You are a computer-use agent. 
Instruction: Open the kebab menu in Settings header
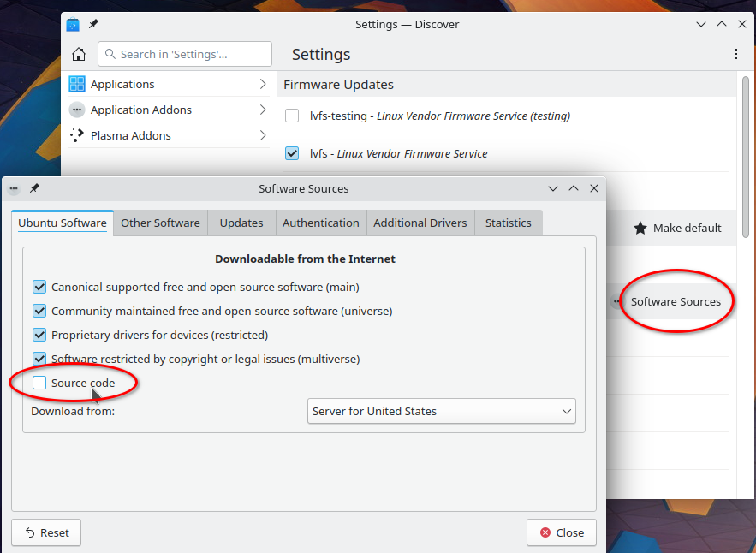(735, 54)
